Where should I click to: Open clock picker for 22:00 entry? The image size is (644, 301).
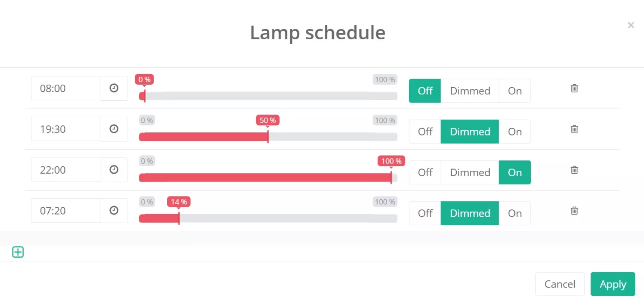point(114,170)
